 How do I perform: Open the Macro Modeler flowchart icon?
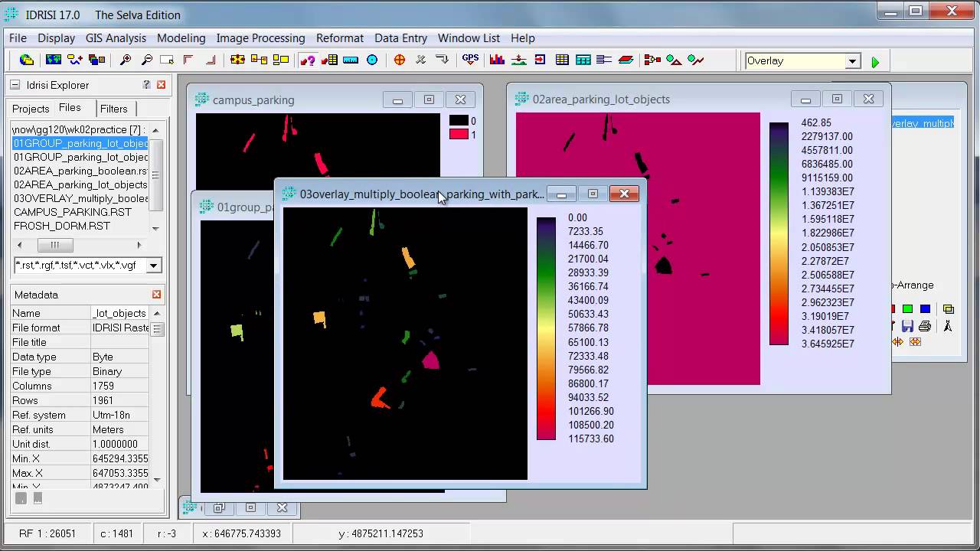[x=652, y=60]
